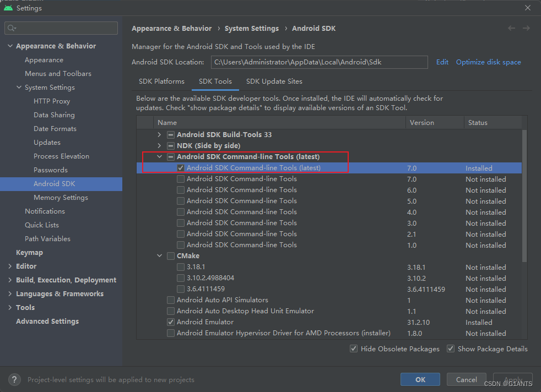Click the SDK tools list scrollbar
Viewport: 541px width, 392px height.
(524, 196)
